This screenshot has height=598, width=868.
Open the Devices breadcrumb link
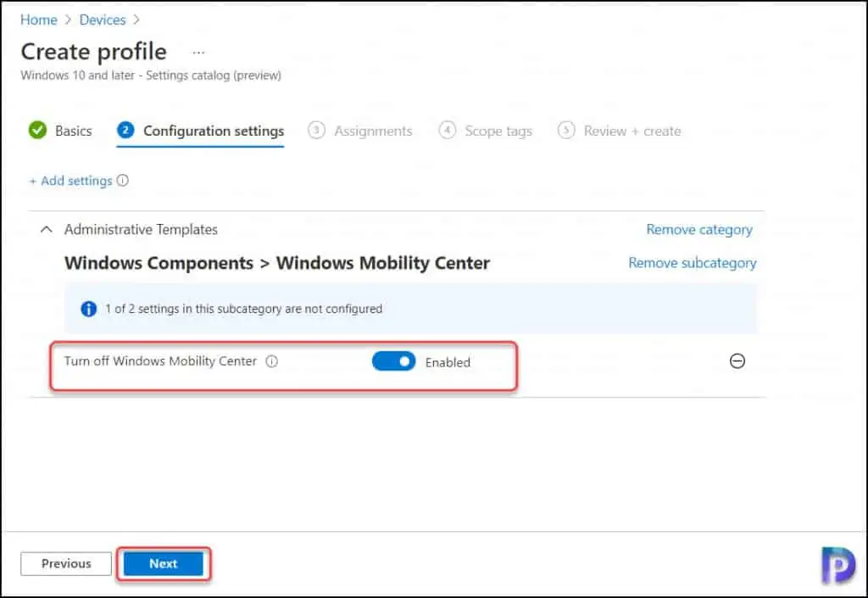click(x=103, y=20)
